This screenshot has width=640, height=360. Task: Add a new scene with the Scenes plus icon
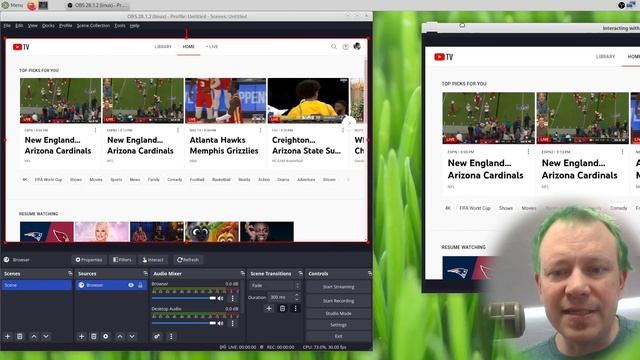pos(8,336)
